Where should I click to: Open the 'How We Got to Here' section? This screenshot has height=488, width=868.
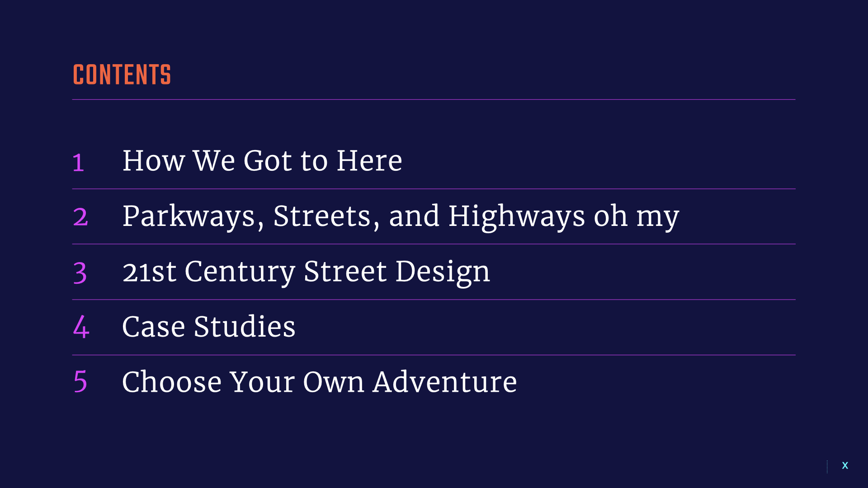(262, 161)
